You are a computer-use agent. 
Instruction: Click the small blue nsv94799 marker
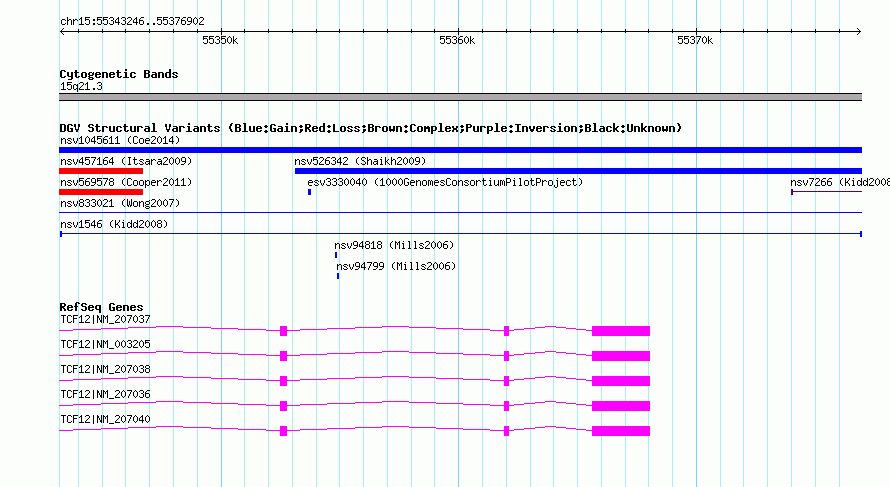pos(338,276)
